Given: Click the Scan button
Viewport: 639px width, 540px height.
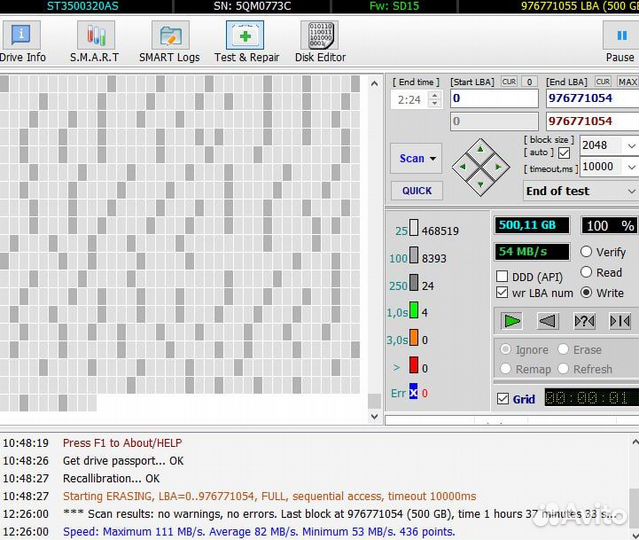Looking at the screenshot, I should click(417, 158).
